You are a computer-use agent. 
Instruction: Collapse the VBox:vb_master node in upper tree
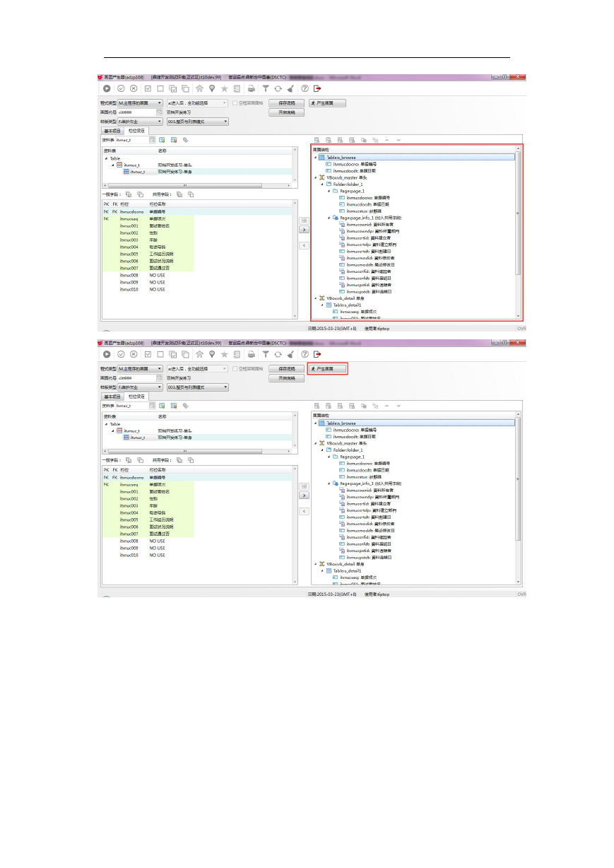pyautogui.click(x=315, y=177)
